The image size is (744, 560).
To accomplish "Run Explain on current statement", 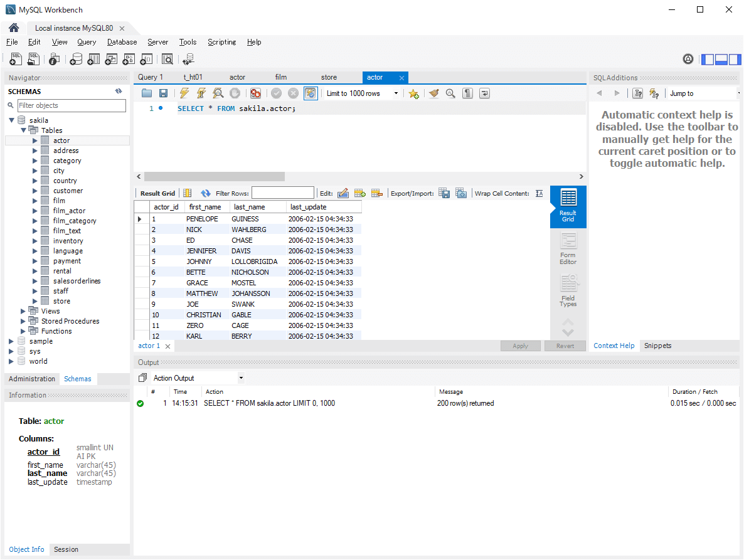I will (218, 93).
